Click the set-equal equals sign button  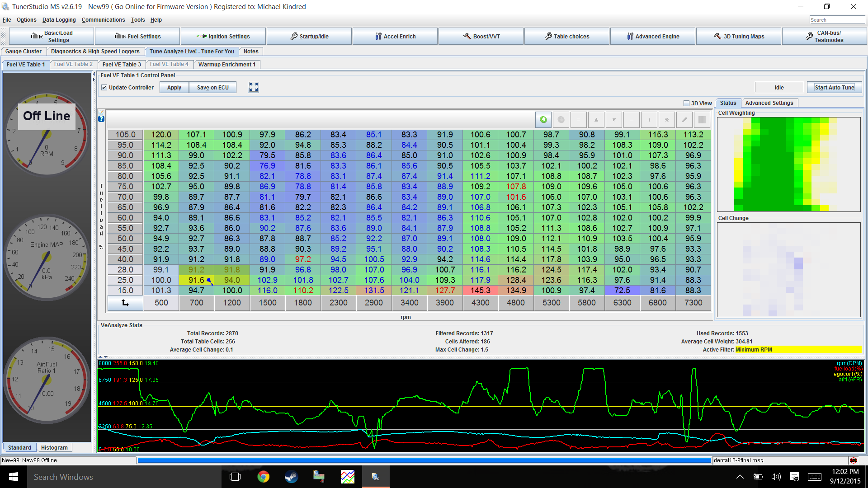[x=578, y=120]
